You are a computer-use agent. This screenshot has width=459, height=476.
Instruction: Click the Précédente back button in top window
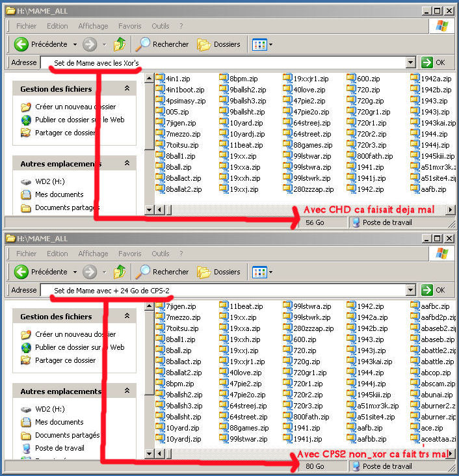pos(41,44)
